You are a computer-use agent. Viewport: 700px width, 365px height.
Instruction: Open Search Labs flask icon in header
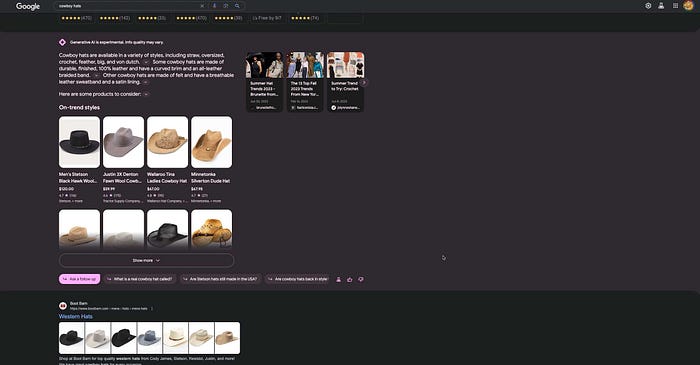(661, 6)
